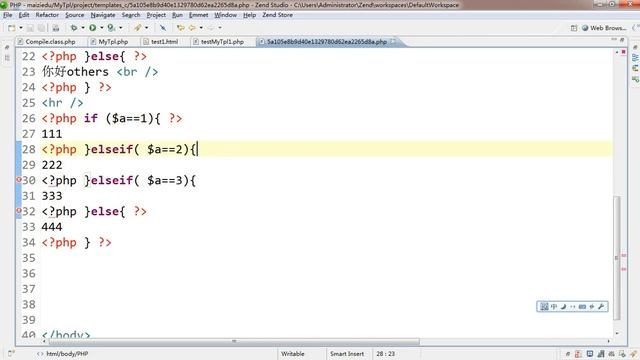Screen dimensions: 640x360
Task: Click the error marker on line 30
Action: (19, 180)
